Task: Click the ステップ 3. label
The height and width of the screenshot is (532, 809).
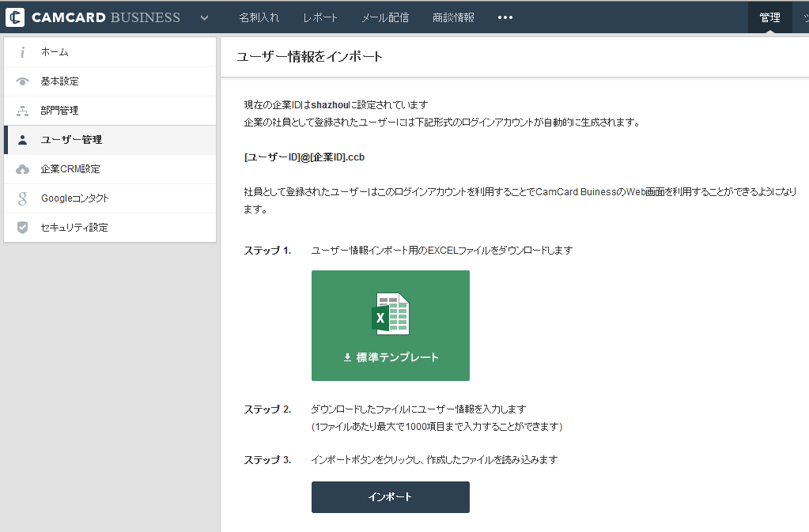Action: click(267, 460)
